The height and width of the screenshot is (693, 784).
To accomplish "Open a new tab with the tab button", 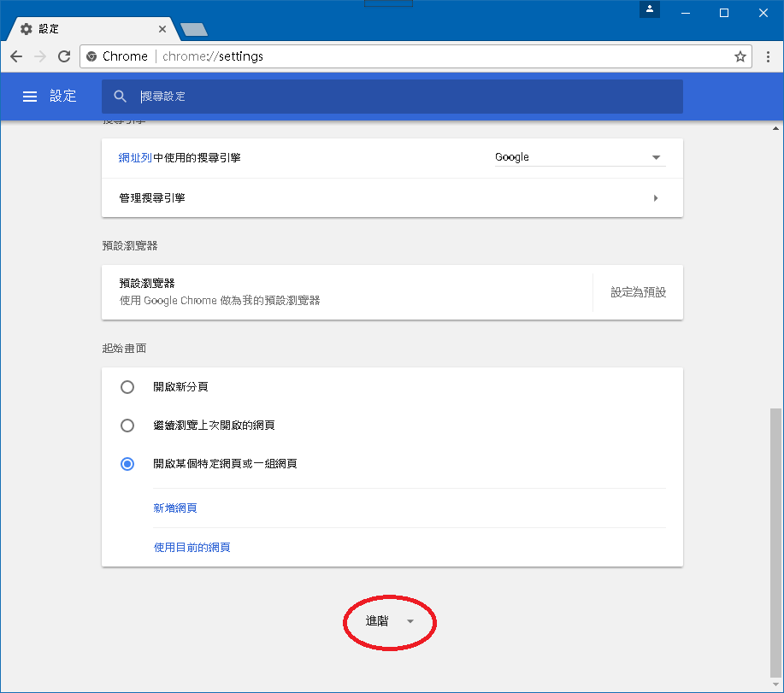I will [194, 30].
